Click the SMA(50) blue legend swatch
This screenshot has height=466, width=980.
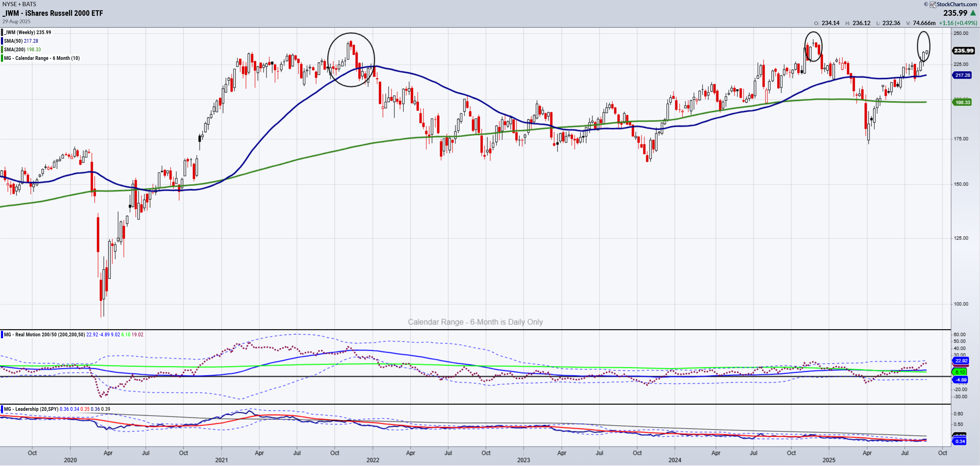2,41
